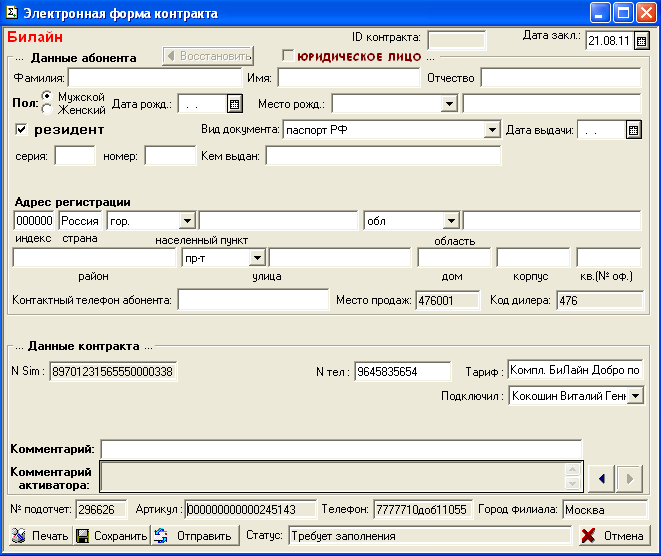Click the Тариф field
The width and height of the screenshot is (661, 556).
pos(575,371)
